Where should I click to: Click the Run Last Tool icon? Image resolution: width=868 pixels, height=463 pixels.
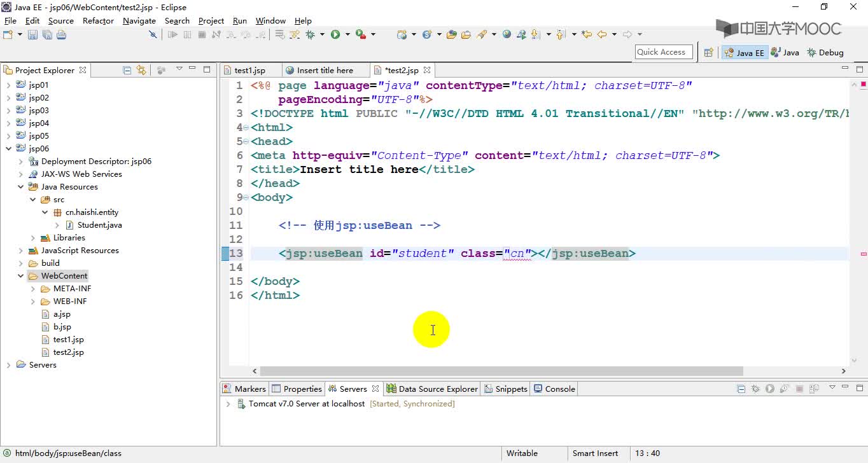[x=360, y=34]
